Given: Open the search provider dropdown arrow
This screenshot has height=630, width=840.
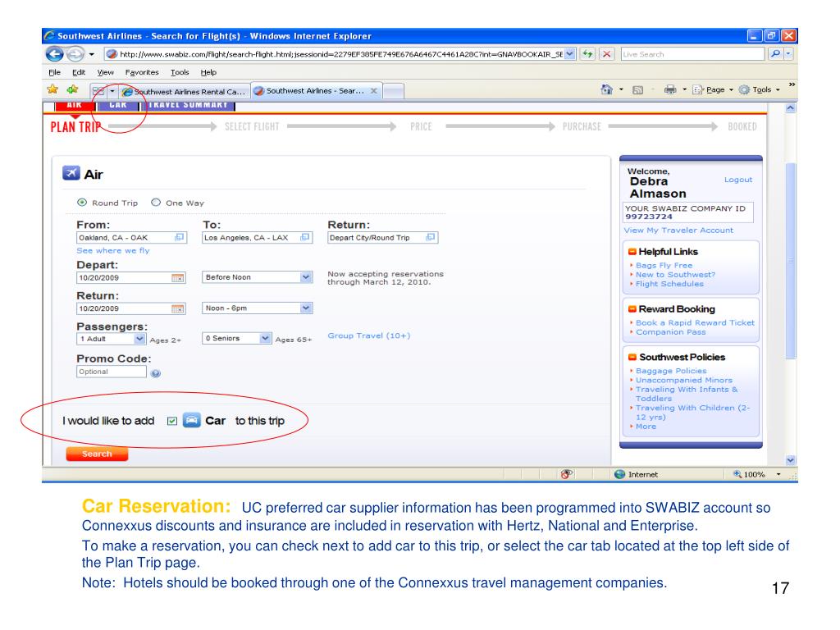Looking at the screenshot, I should pos(788,54).
